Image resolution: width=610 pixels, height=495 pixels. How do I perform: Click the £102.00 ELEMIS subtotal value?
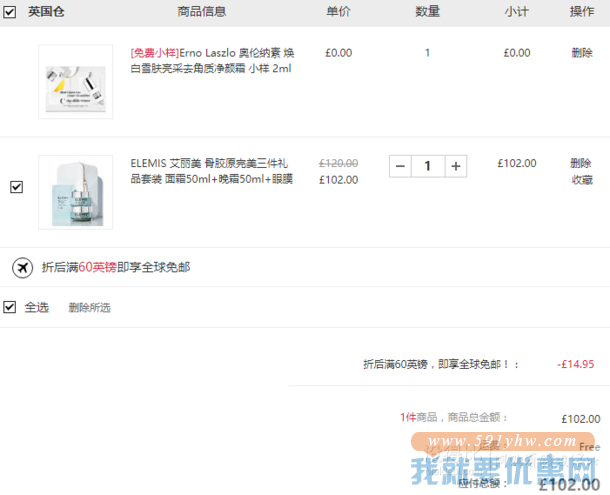[x=517, y=163]
